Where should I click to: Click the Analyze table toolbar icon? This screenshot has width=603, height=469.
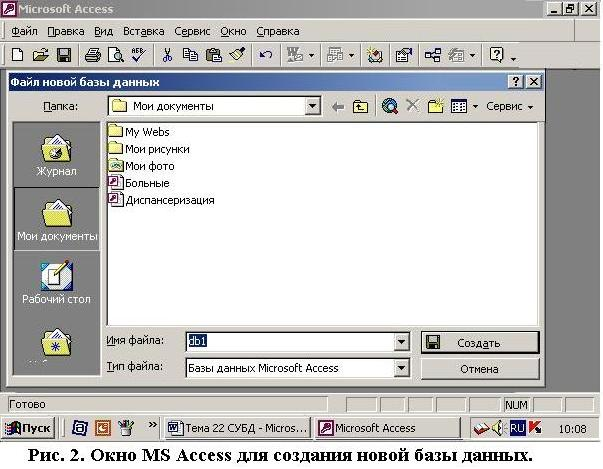335,55
